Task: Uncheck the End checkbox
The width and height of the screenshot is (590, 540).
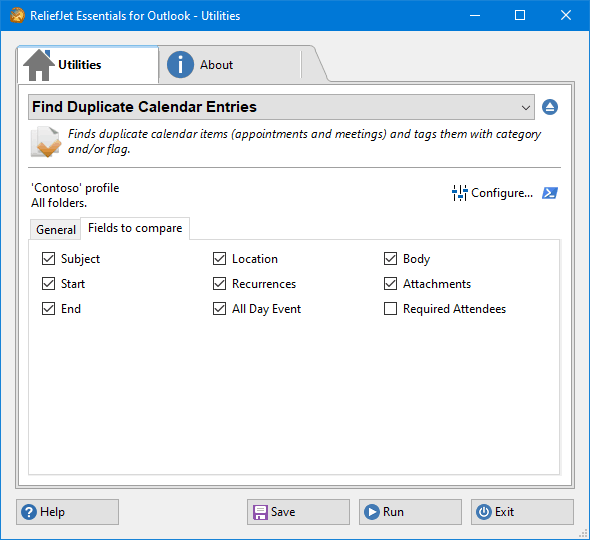Action: click(x=49, y=309)
